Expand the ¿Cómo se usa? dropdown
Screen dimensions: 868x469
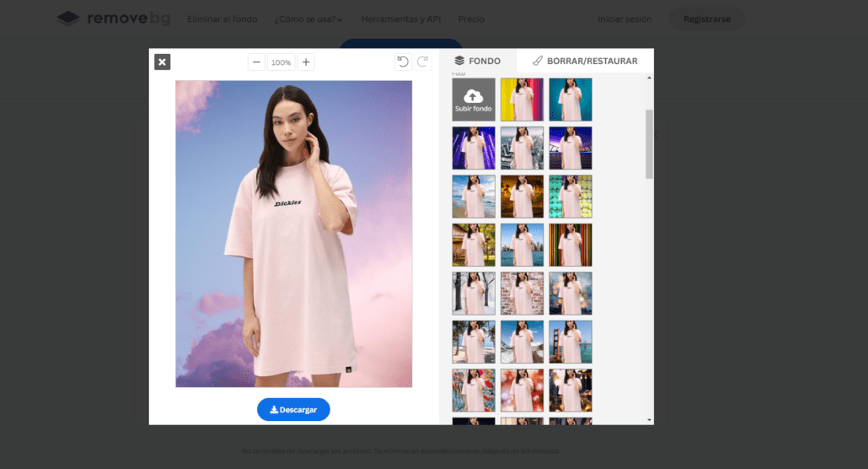pyautogui.click(x=308, y=19)
